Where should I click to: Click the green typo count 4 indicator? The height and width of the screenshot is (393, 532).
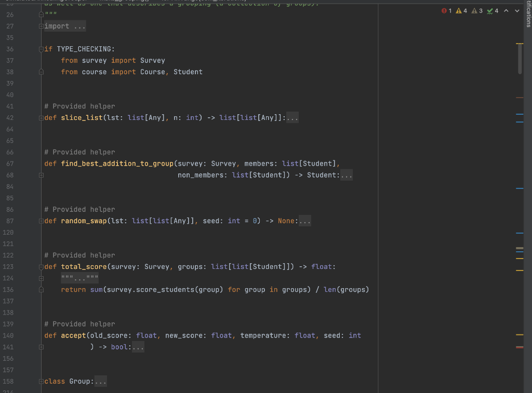(x=493, y=11)
